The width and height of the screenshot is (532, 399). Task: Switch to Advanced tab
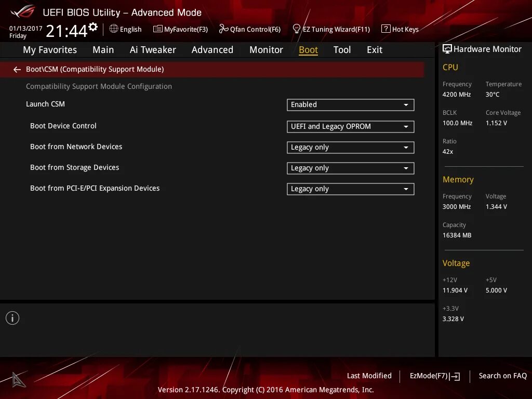212,50
